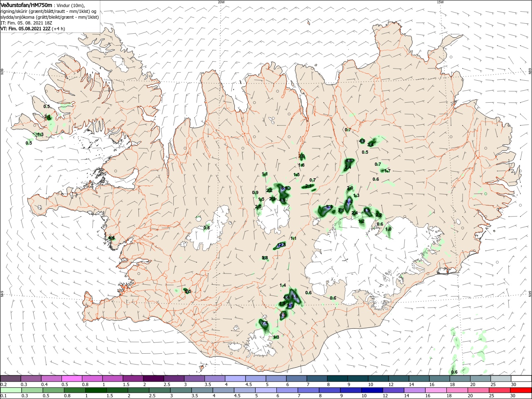Click the very dark purple 2 snow swatch
This screenshot has height=399, width=532.
click(153, 378)
